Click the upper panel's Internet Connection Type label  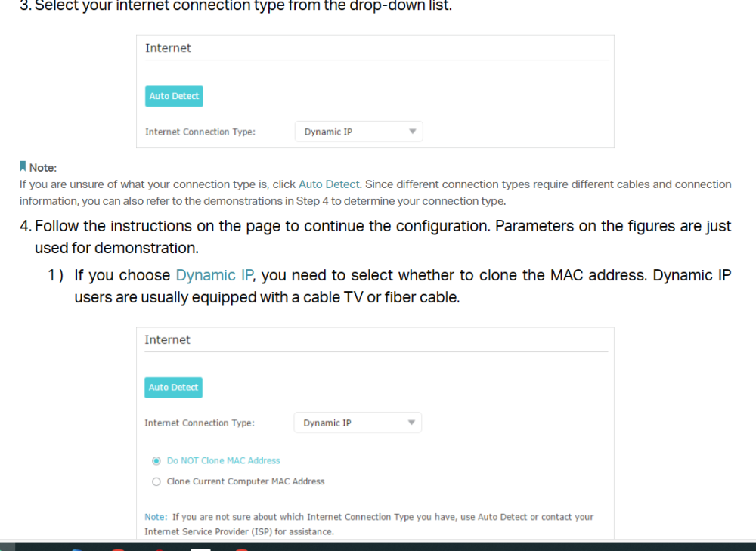pos(200,132)
